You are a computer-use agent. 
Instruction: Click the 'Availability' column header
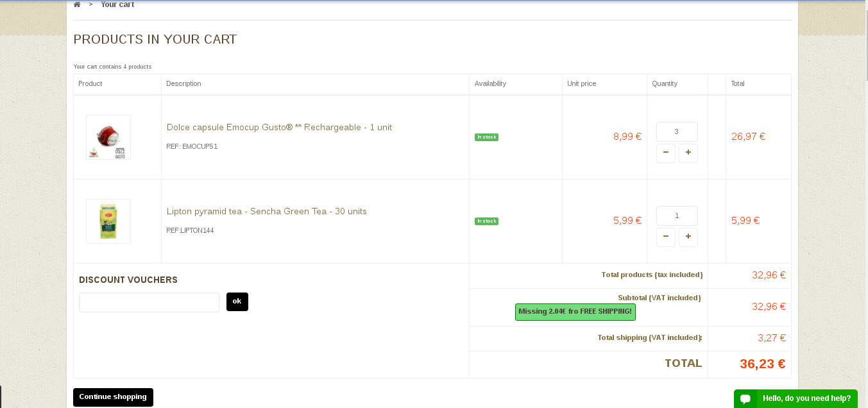[490, 84]
